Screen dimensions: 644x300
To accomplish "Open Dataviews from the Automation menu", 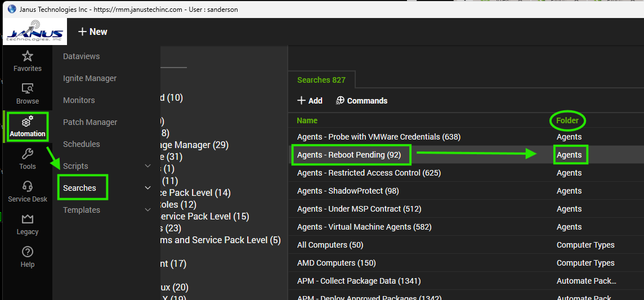I will 81,56.
